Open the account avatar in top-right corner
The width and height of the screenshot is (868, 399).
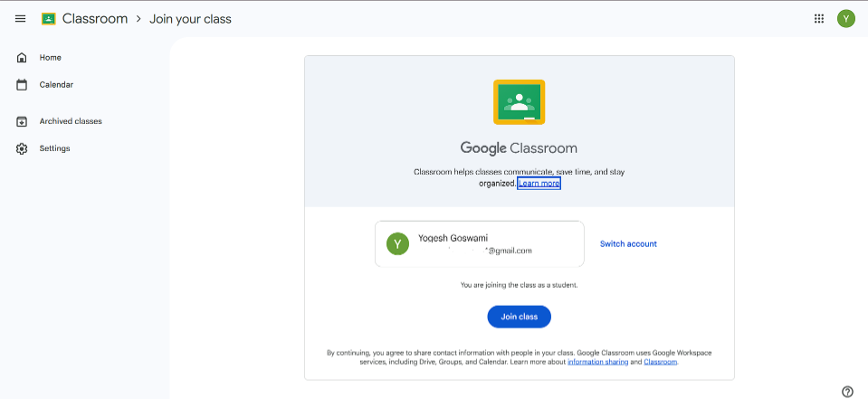[846, 19]
